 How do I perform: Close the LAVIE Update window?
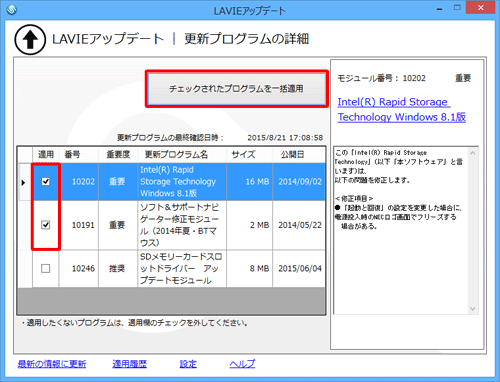[480, 8]
